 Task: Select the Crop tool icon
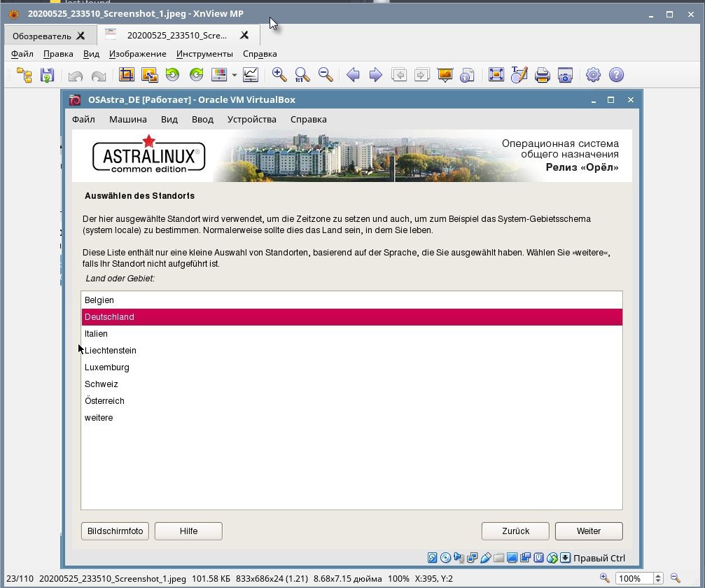point(126,75)
